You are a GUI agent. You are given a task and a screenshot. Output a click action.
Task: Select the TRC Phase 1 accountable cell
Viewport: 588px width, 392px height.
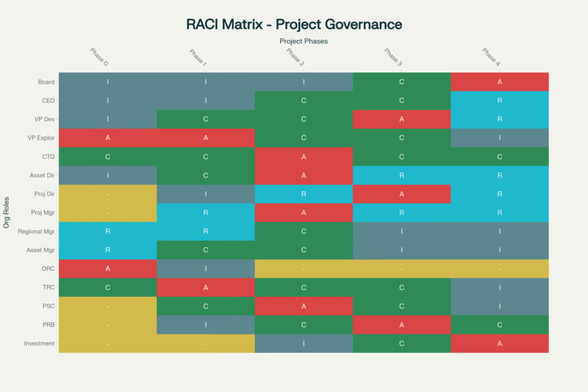(x=206, y=288)
